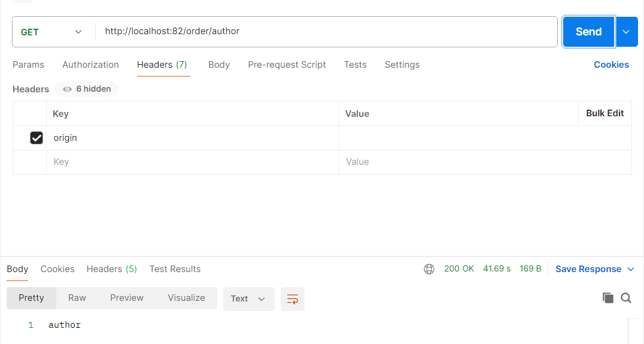The width and height of the screenshot is (644, 344).
Task: Open the GET method dropdown
Action: [51, 32]
